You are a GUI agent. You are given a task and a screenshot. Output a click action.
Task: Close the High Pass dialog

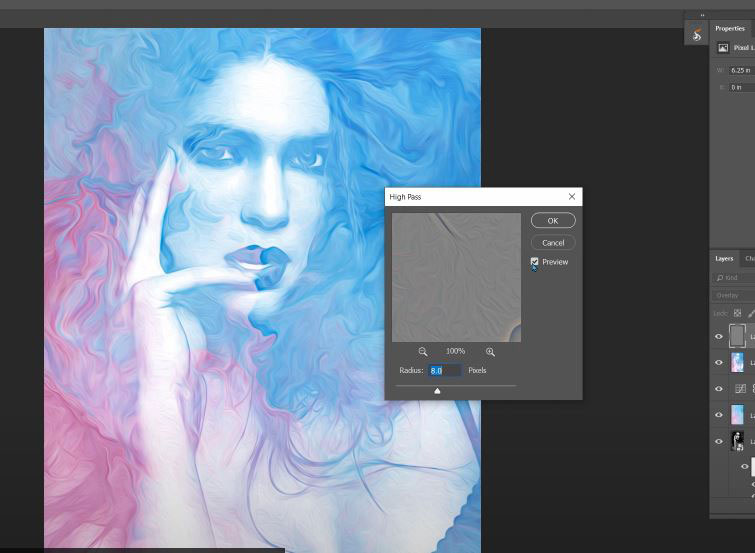click(571, 197)
